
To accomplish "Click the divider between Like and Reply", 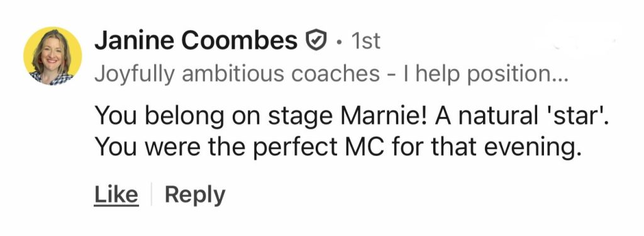I will click(x=152, y=194).
